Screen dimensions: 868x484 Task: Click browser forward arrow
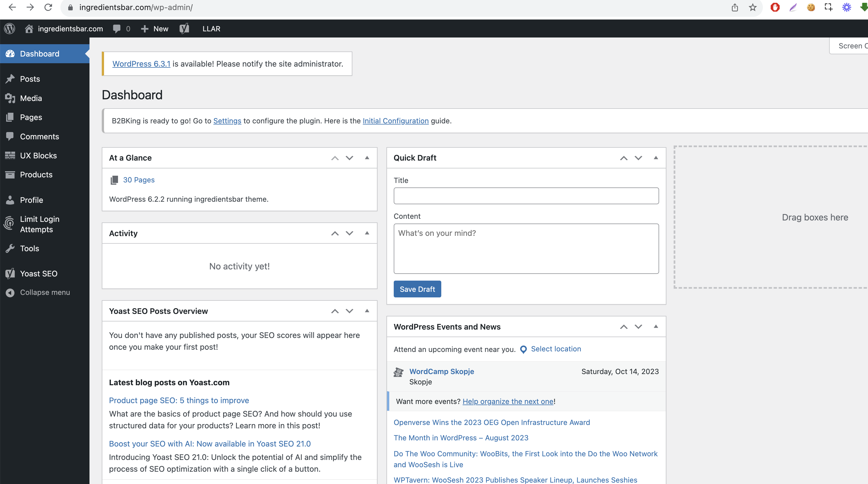[30, 7]
